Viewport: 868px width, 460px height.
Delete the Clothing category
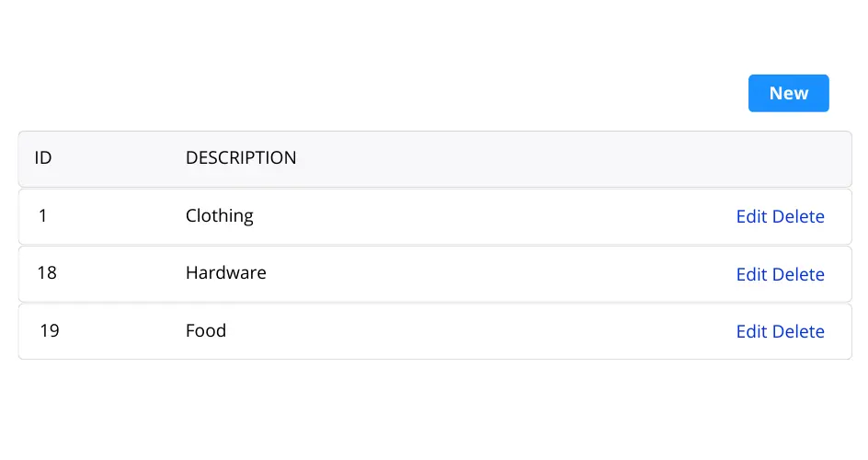point(798,216)
